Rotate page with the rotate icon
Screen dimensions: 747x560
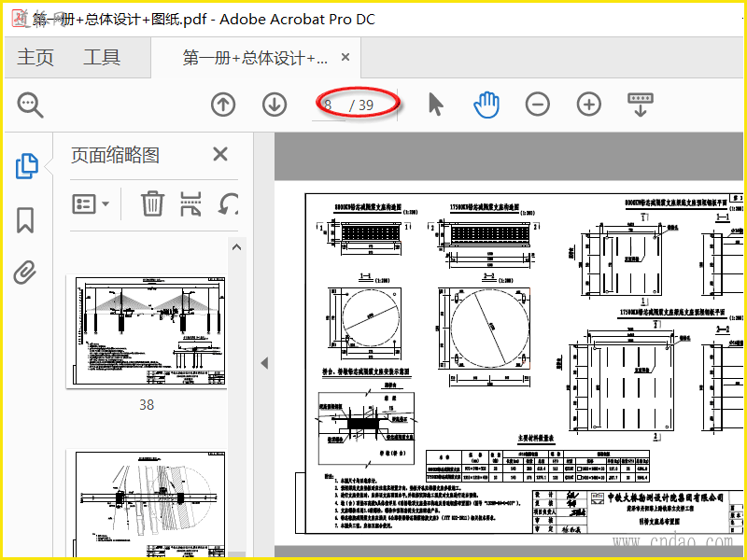(228, 203)
